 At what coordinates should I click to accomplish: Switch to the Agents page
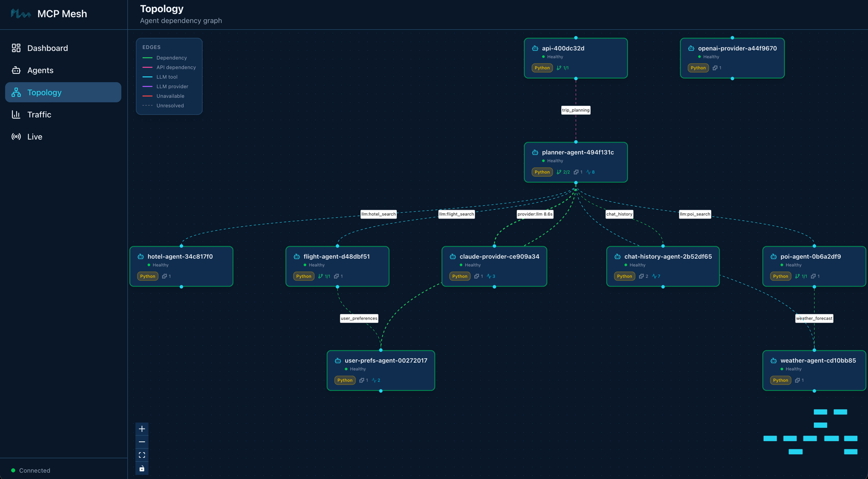(x=40, y=70)
